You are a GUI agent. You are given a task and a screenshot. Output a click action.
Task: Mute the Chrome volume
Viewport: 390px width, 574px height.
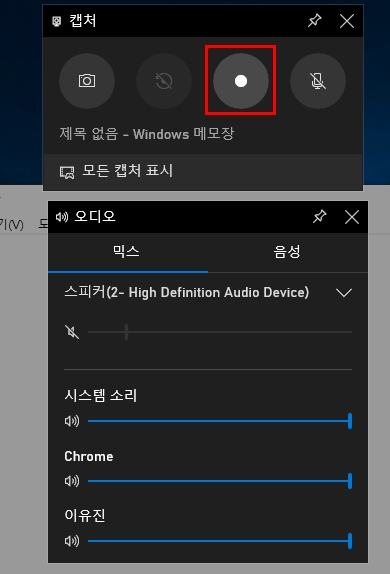click(72, 481)
